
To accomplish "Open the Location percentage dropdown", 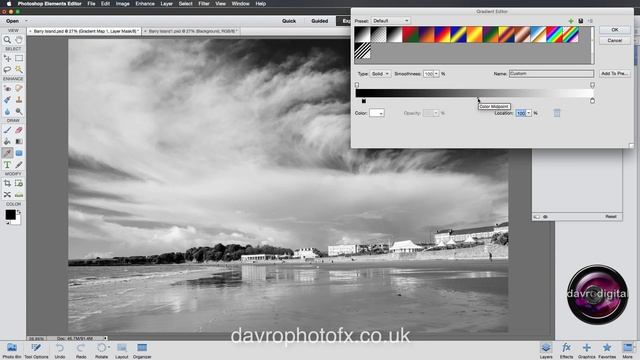I will coord(529,113).
